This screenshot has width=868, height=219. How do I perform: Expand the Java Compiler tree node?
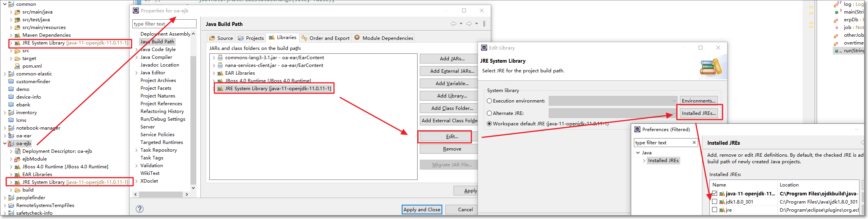[x=136, y=57]
